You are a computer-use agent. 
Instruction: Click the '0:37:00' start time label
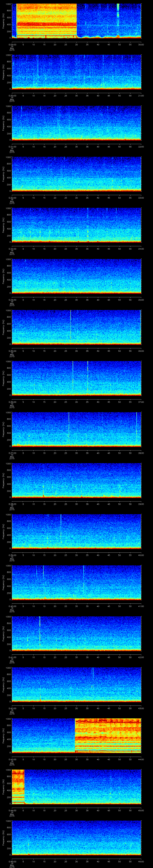(x=12, y=453)
